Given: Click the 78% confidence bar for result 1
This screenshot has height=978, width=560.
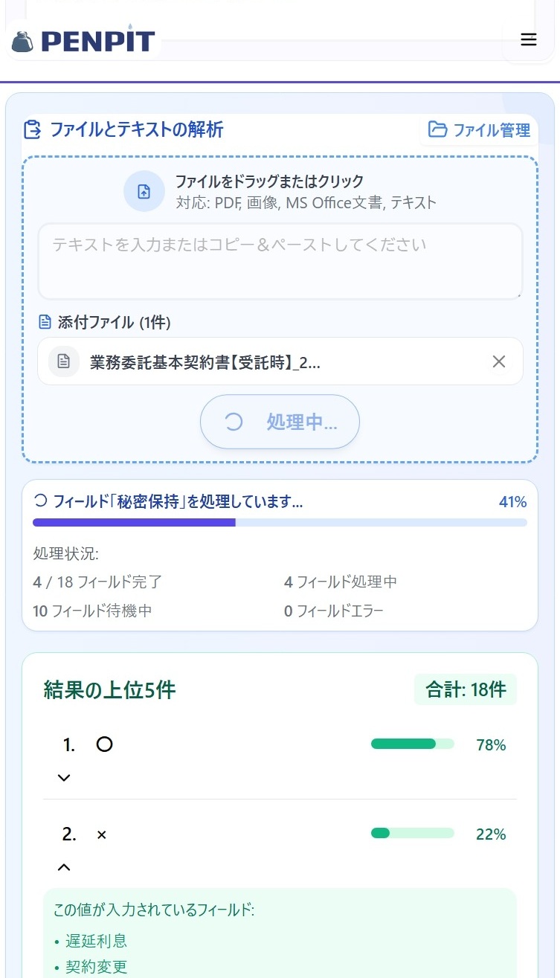Looking at the screenshot, I should click(x=412, y=743).
